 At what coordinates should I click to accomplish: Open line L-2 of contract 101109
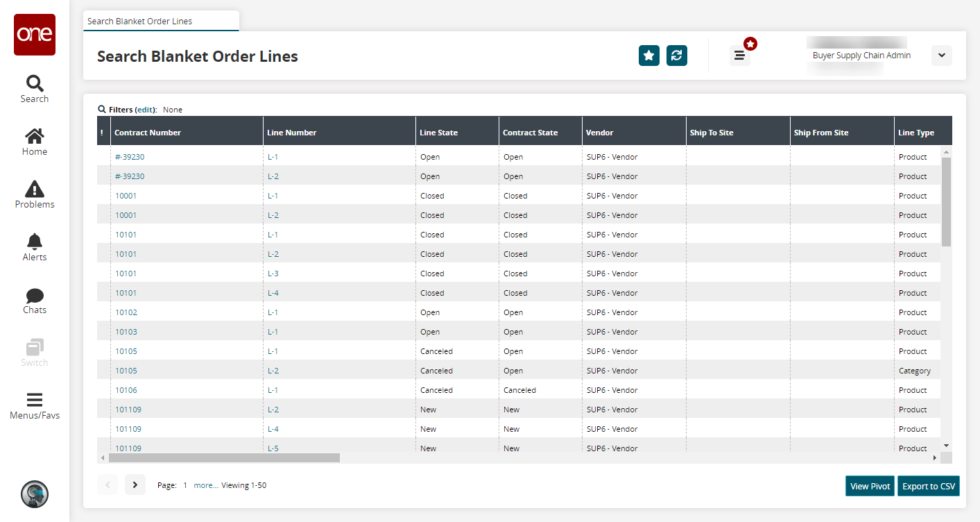273,410
